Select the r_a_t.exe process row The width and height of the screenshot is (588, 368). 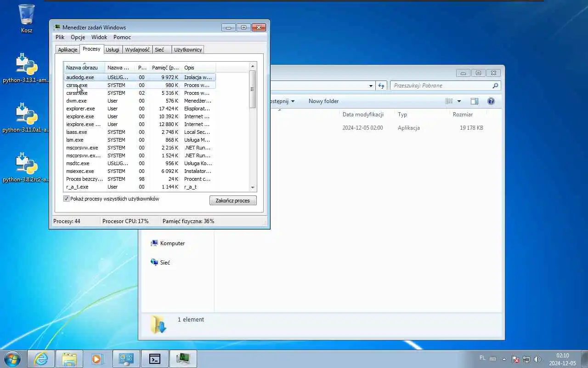pos(140,187)
